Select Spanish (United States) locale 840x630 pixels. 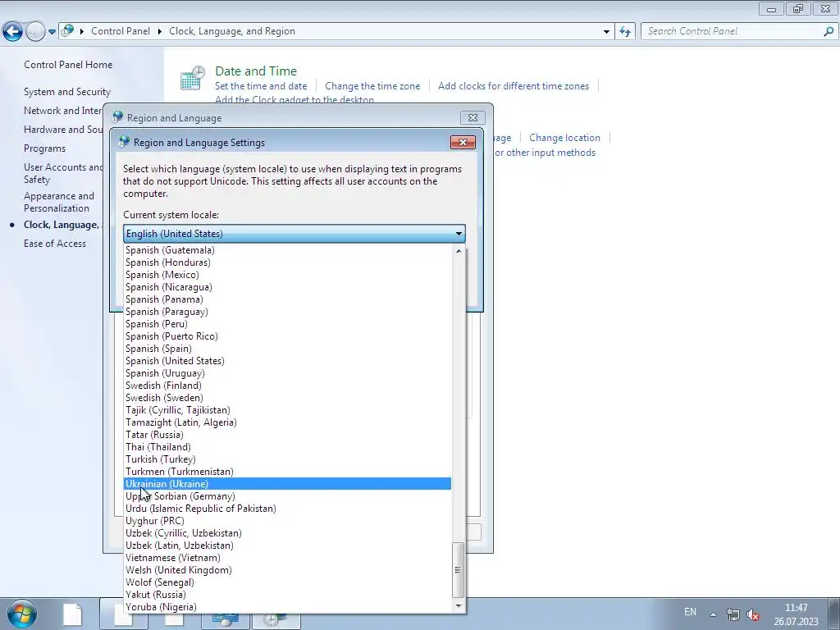pyautogui.click(x=288, y=361)
